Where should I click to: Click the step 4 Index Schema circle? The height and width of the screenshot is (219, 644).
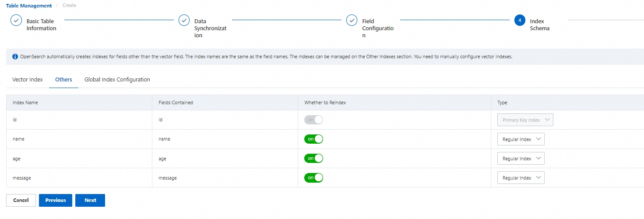tap(520, 21)
